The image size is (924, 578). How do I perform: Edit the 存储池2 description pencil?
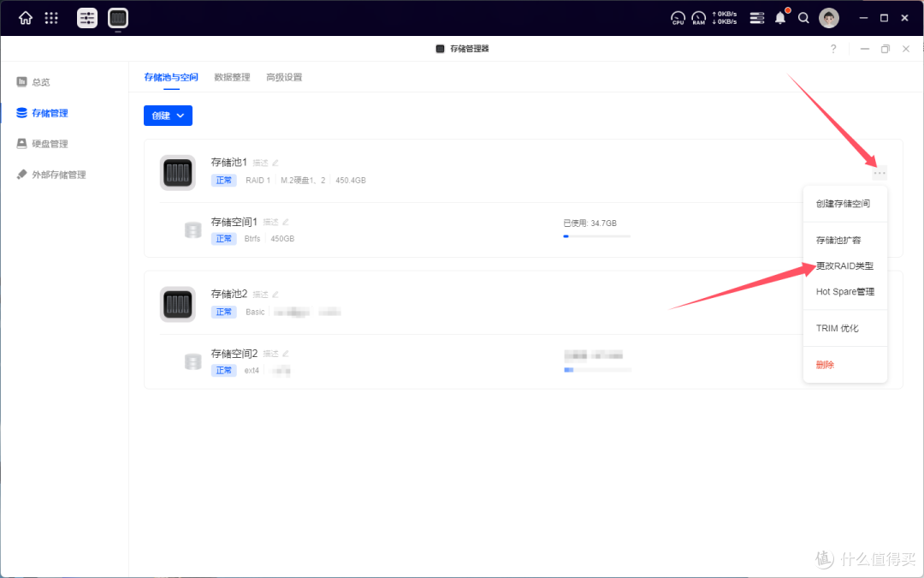275,295
